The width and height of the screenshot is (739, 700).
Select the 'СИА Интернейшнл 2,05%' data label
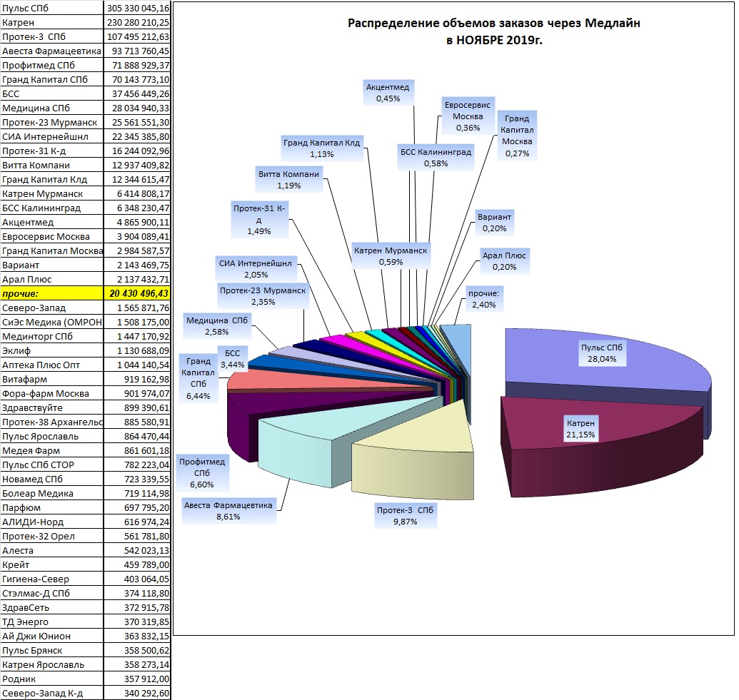click(256, 269)
